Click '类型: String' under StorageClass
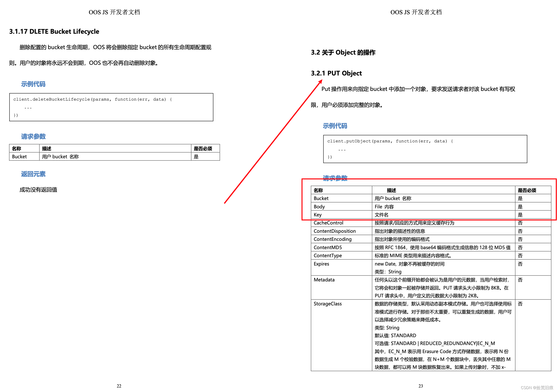 pyautogui.click(x=387, y=327)
